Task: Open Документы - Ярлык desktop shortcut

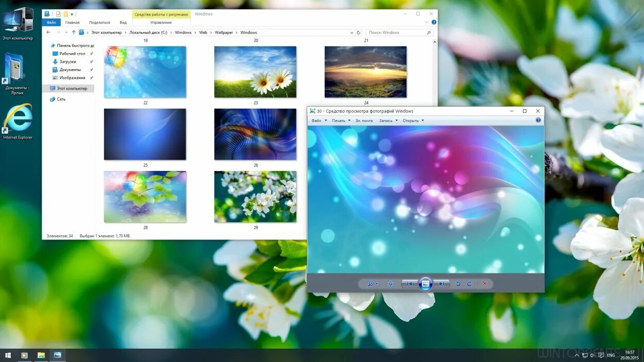Action: pos(18,74)
